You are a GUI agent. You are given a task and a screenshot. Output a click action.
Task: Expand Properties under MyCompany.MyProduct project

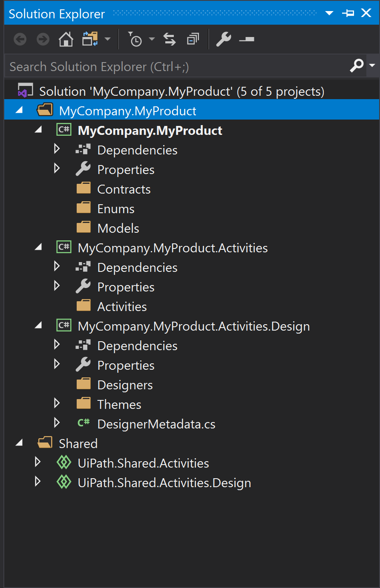pyautogui.click(x=57, y=168)
